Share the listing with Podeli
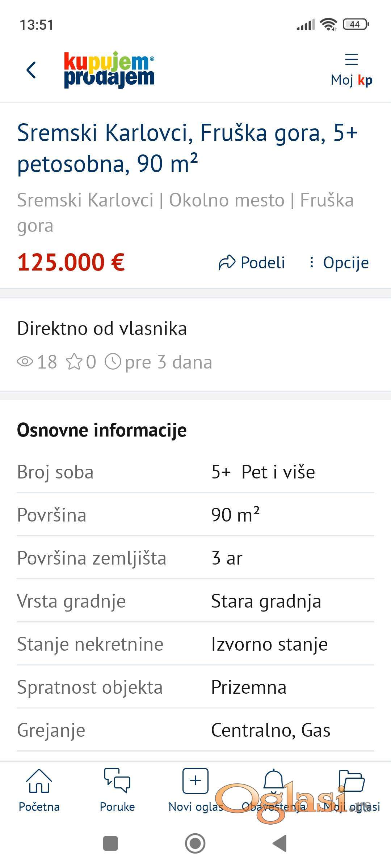Image resolution: width=391 pixels, height=868 pixels. click(252, 263)
